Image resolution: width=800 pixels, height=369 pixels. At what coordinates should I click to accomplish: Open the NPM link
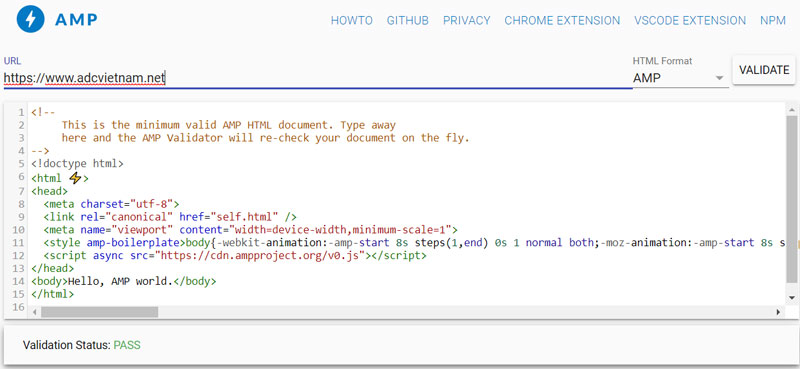(x=772, y=20)
